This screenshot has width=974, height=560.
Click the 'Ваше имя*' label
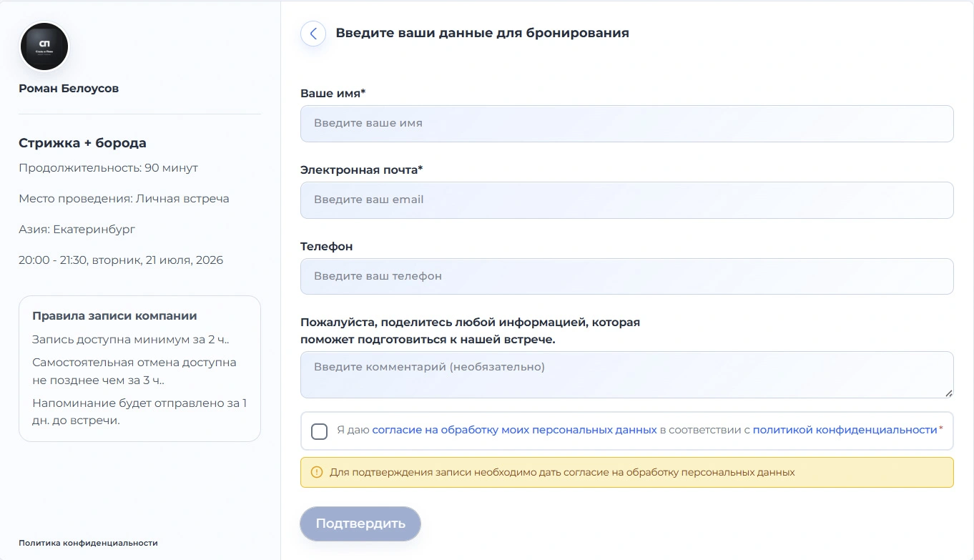(333, 94)
